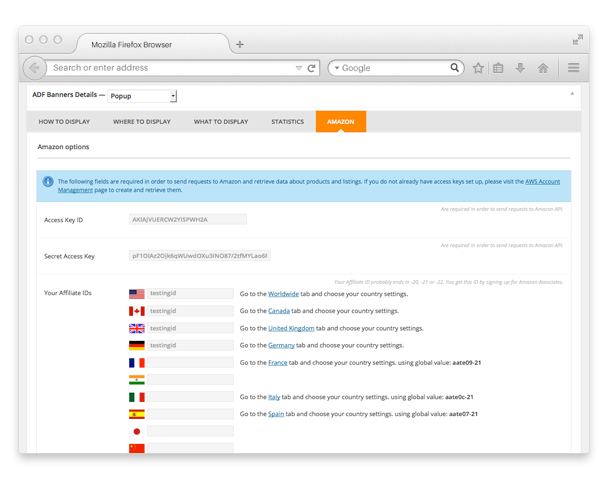Open the Spain link

click(276, 414)
